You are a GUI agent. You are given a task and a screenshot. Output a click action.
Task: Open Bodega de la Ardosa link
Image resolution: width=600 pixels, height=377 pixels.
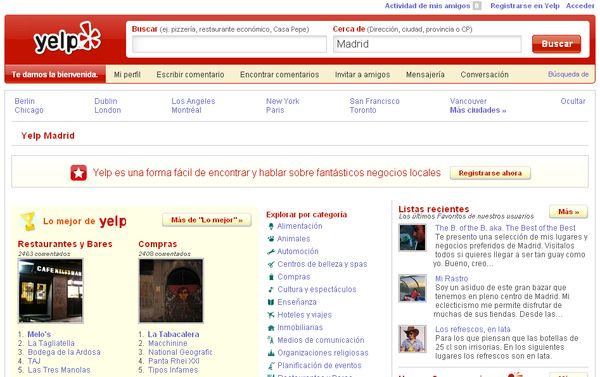(64, 352)
